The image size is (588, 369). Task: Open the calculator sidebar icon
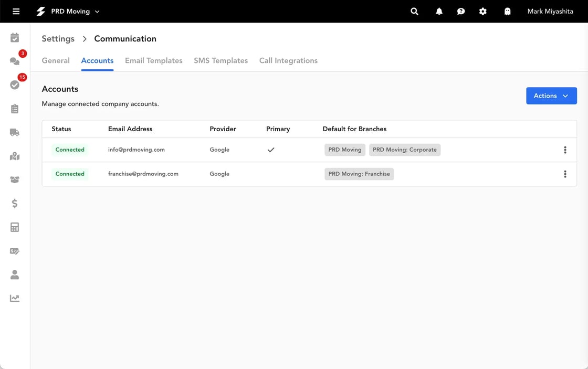[15, 227]
